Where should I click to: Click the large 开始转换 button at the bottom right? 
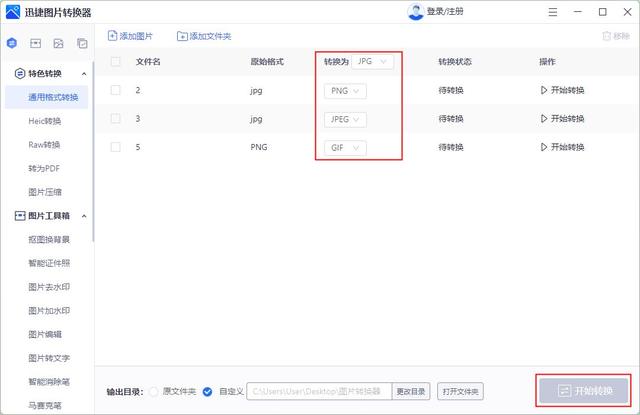pyautogui.click(x=584, y=391)
